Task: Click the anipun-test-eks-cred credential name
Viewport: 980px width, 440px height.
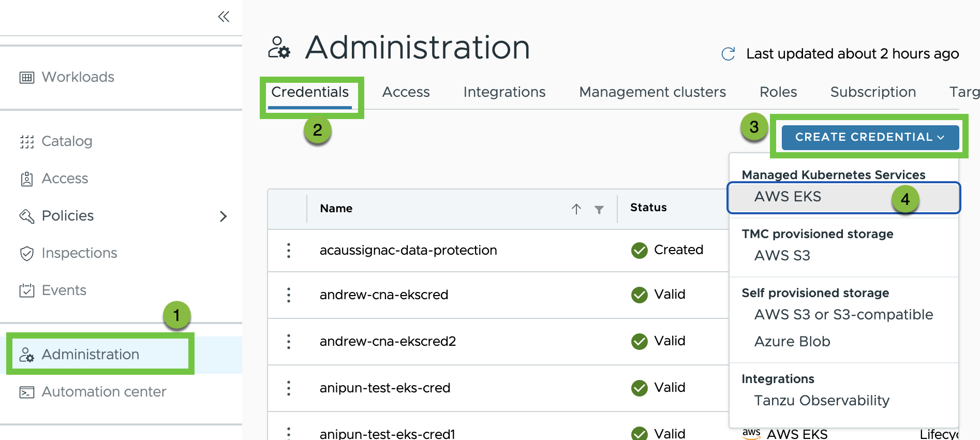Action: click(385, 388)
